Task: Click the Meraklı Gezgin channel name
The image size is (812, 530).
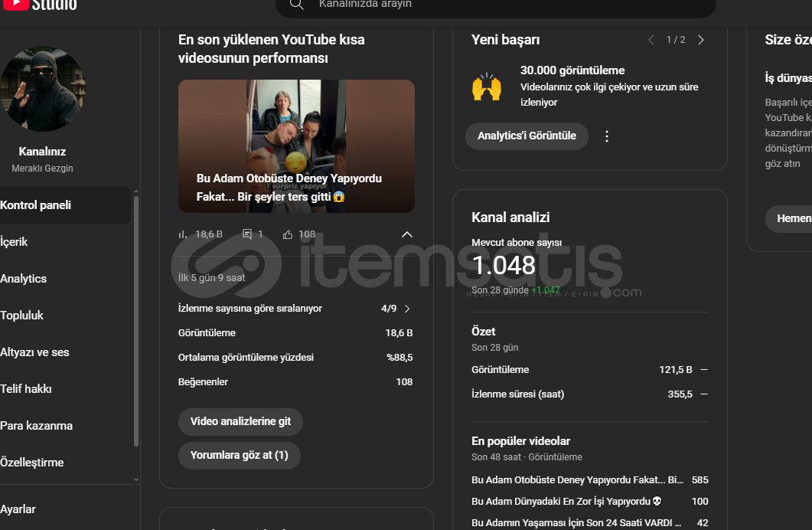Action: [42, 168]
